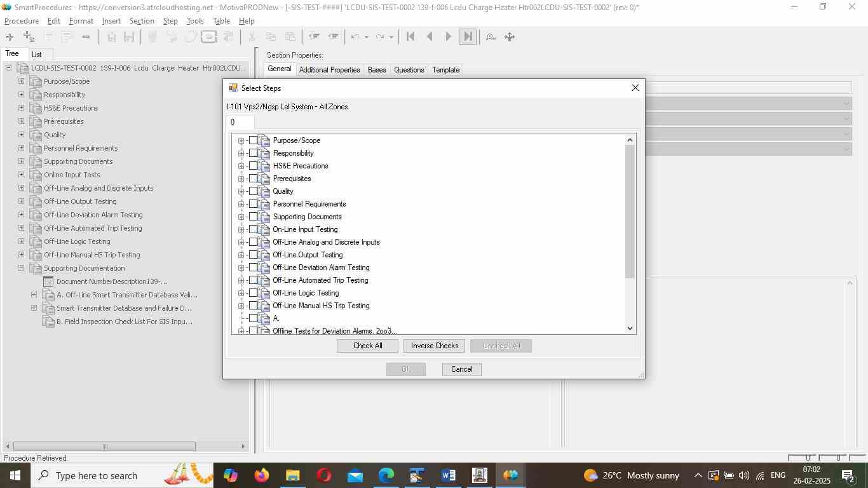Click the minus remove icon in toolbar

86,37
